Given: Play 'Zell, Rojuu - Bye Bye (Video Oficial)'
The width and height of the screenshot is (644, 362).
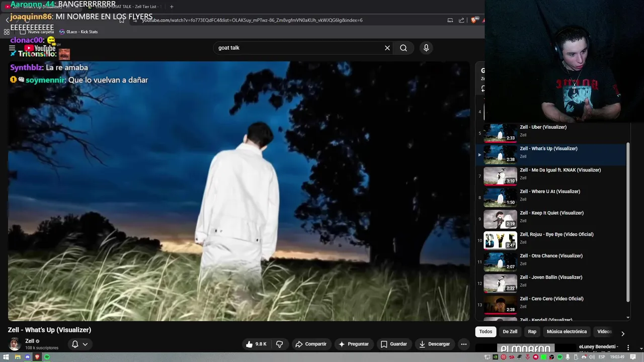Looking at the screenshot, I should [556, 234].
